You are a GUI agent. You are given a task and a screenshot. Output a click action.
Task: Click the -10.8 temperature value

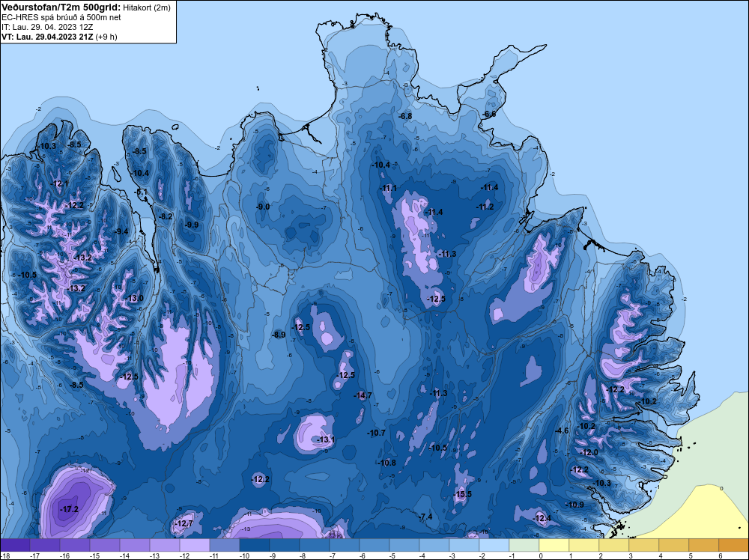coord(386,463)
